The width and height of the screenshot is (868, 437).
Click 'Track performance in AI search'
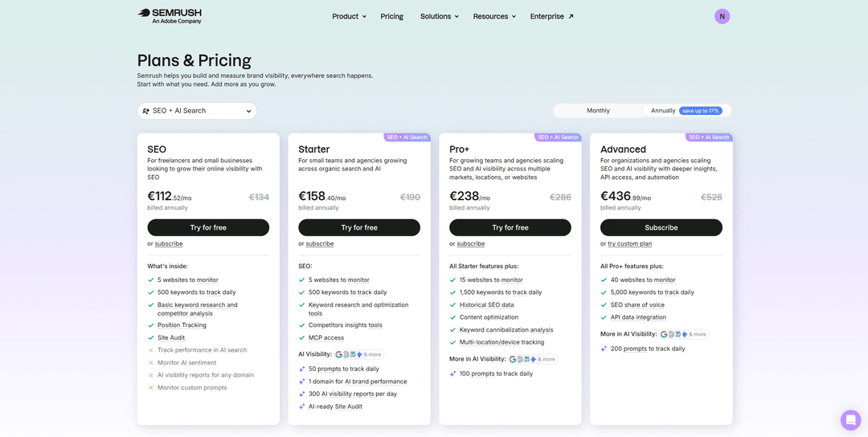click(202, 350)
